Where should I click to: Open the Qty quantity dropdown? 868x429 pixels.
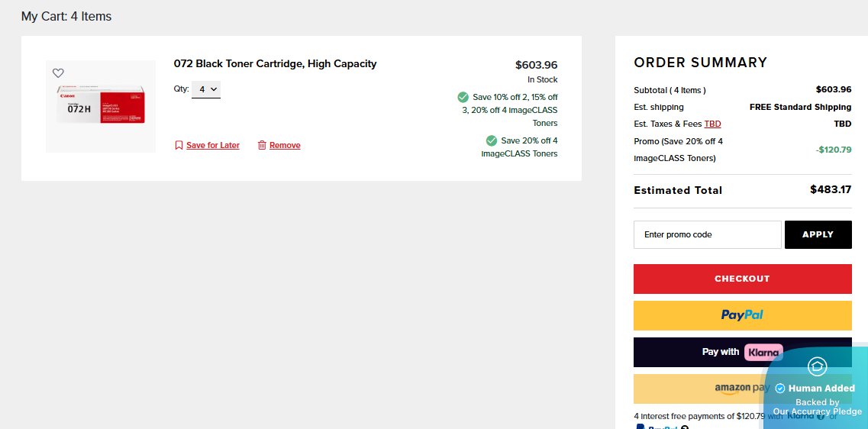pyautogui.click(x=206, y=89)
